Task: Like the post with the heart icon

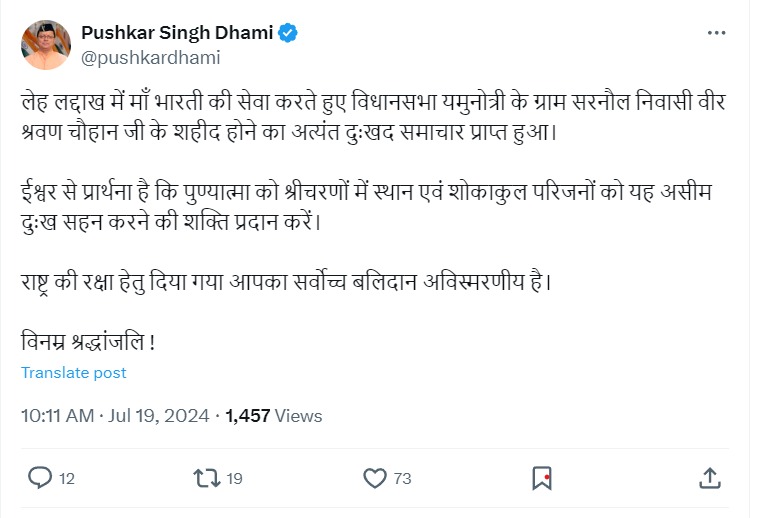Action: click(374, 478)
